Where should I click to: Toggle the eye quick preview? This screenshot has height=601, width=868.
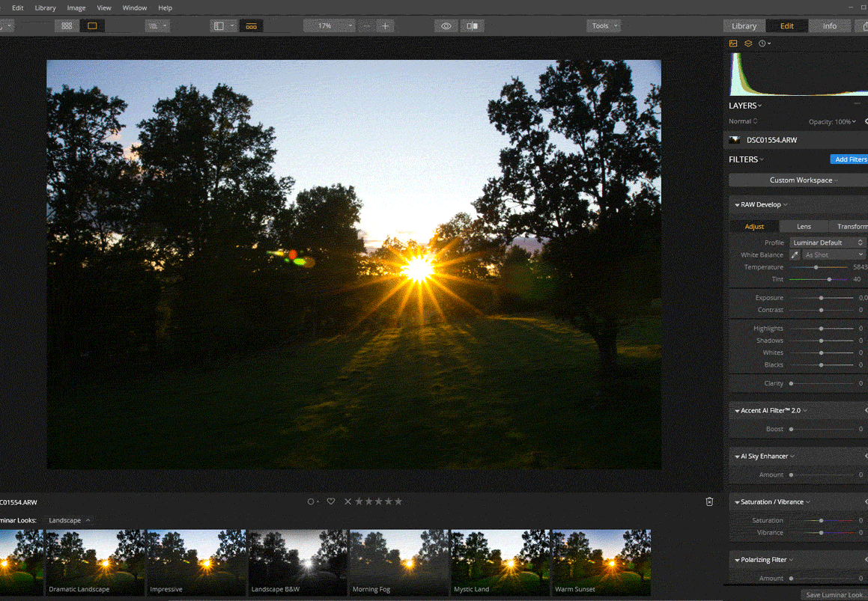[x=446, y=25]
